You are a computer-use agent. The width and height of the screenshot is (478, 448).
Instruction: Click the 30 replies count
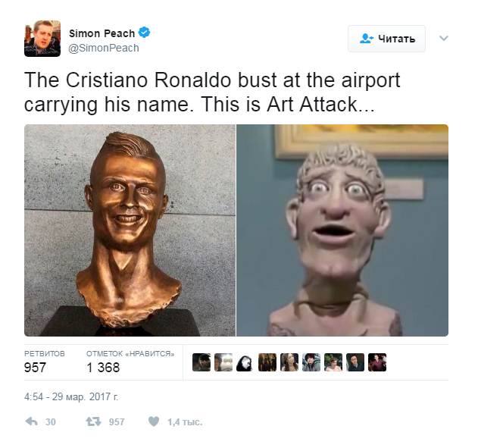coord(51,422)
